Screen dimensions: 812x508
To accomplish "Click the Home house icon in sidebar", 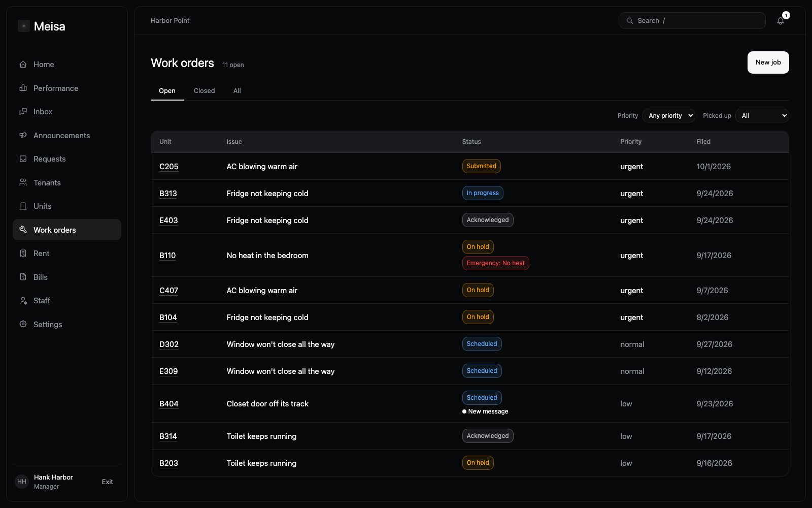I will coord(23,65).
